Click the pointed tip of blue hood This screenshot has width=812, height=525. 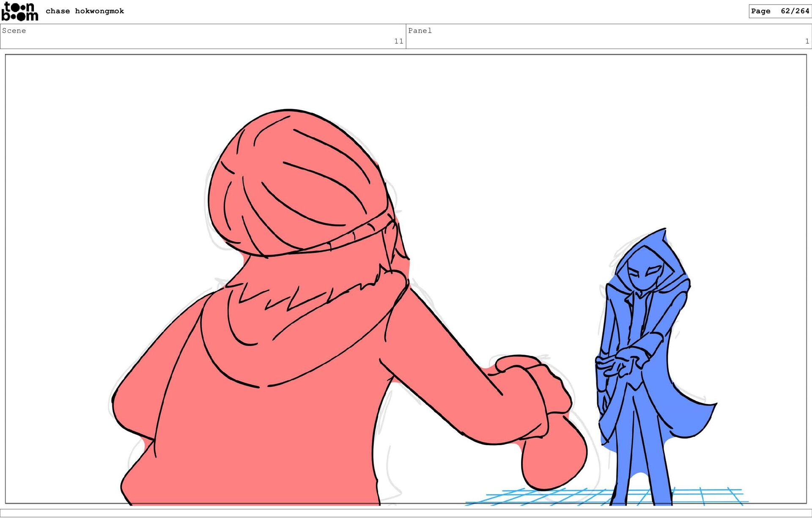(x=664, y=232)
